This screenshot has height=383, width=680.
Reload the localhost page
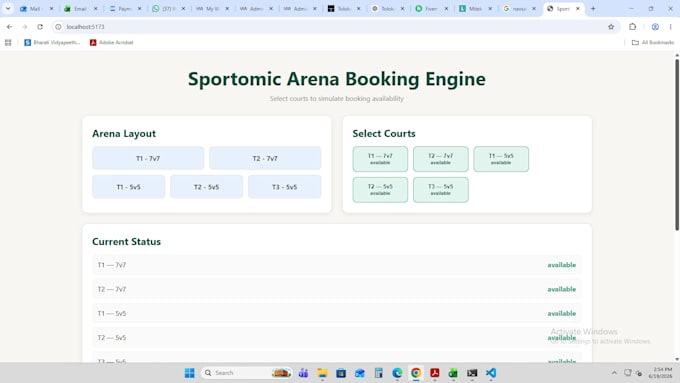(x=40, y=27)
